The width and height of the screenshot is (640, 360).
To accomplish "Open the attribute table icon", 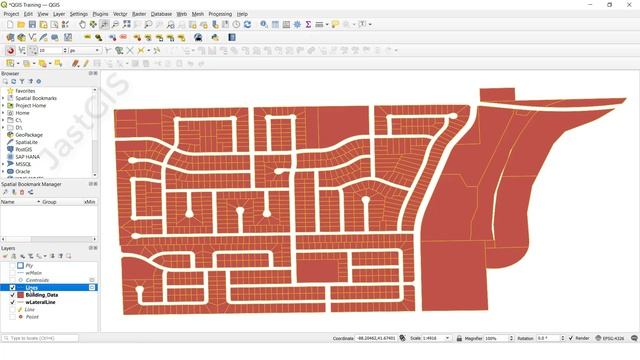I will [276, 24].
